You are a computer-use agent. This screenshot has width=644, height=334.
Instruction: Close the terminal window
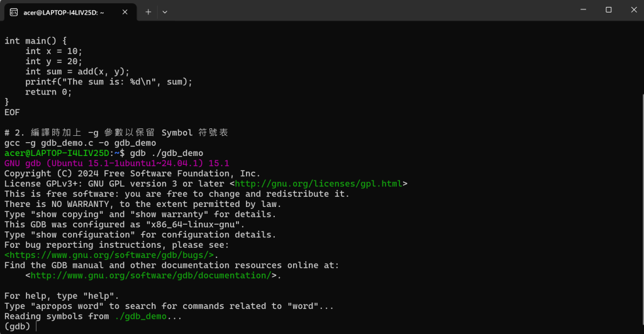[634, 10]
